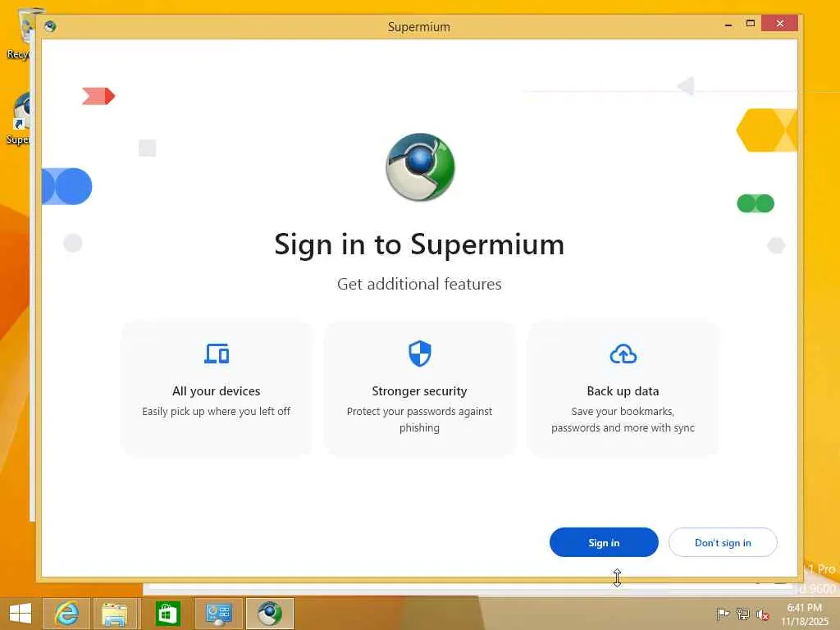This screenshot has height=630, width=840.
Task: Click the Supermium logo in the dialog
Action: click(420, 167)
